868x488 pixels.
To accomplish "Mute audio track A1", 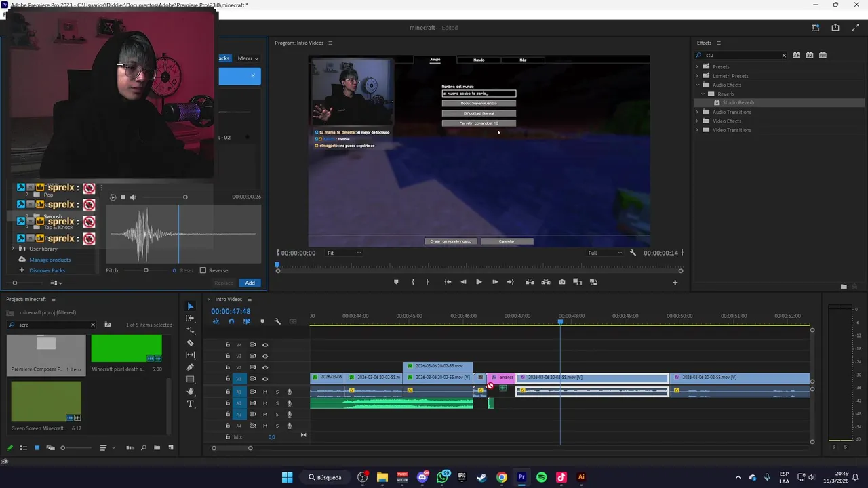I will point(265,392).
